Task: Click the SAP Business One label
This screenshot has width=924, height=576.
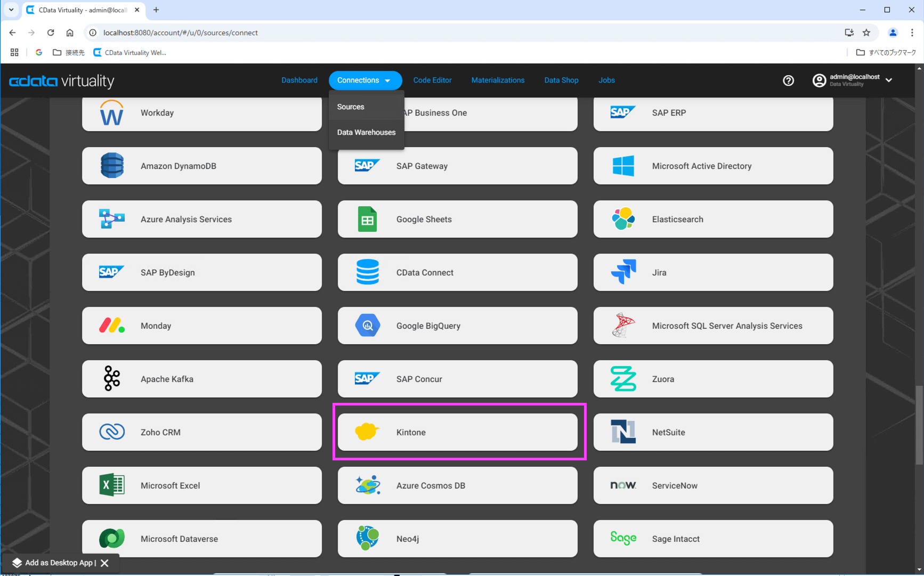Action: pos(435,112)
